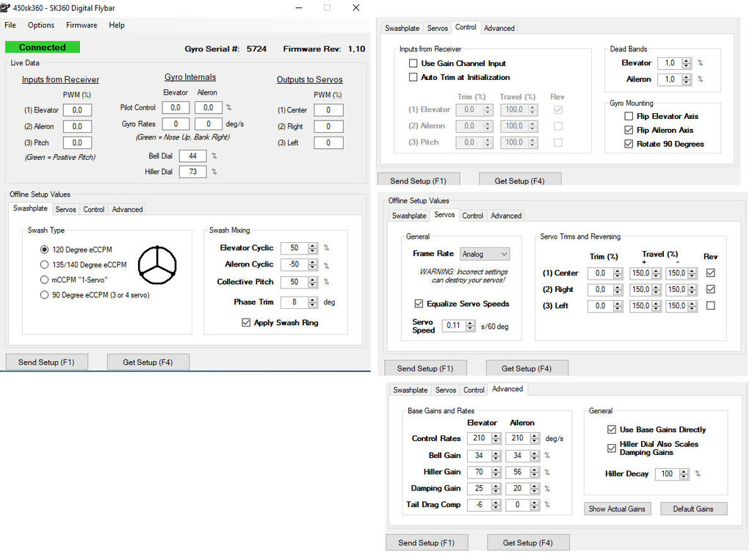Click the 450sk360 app icon in title bar
Viewport: 752px width, 560px height.
point(7,8)
